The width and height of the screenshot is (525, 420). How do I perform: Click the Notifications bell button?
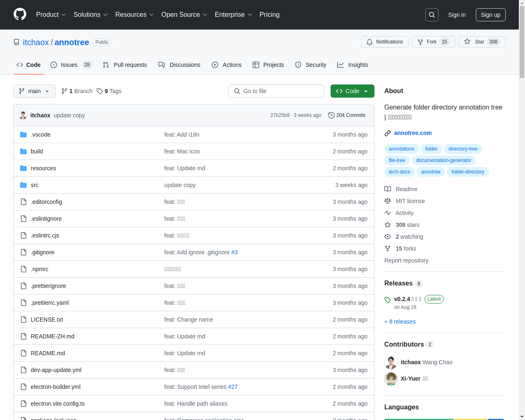tap(384, 42)
